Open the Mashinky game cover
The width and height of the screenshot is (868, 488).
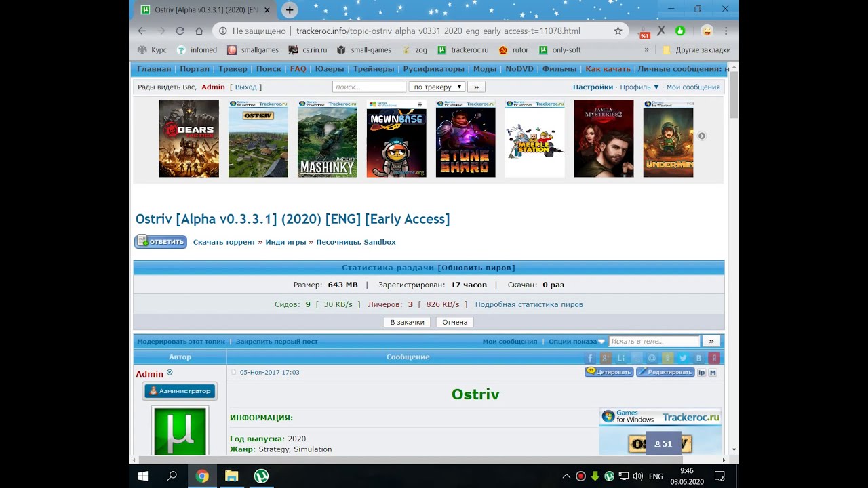[x=327, y=138]
